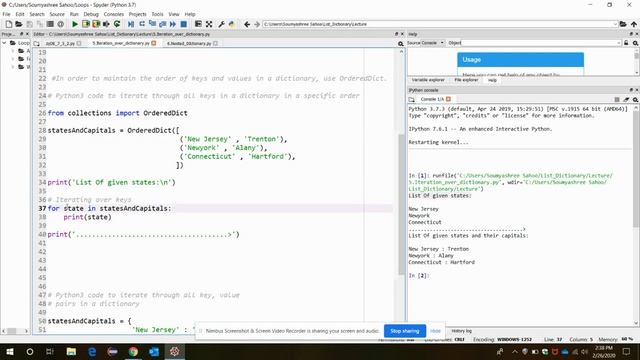The width and height of the screenshot is (640, 360).
Task: Interrupt kernel stop icon in console
Action: (x=617, y=99)
